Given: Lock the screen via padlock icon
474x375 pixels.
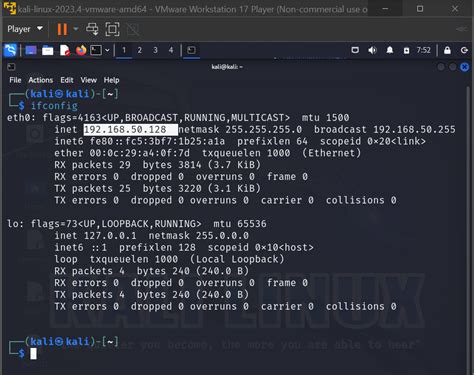Looking at the screenshot, I should tap(447, 50).
